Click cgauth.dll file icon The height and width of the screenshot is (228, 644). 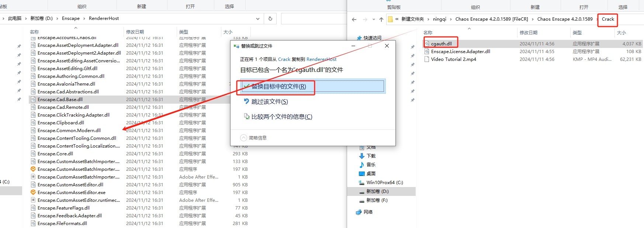tap(427, 44)
